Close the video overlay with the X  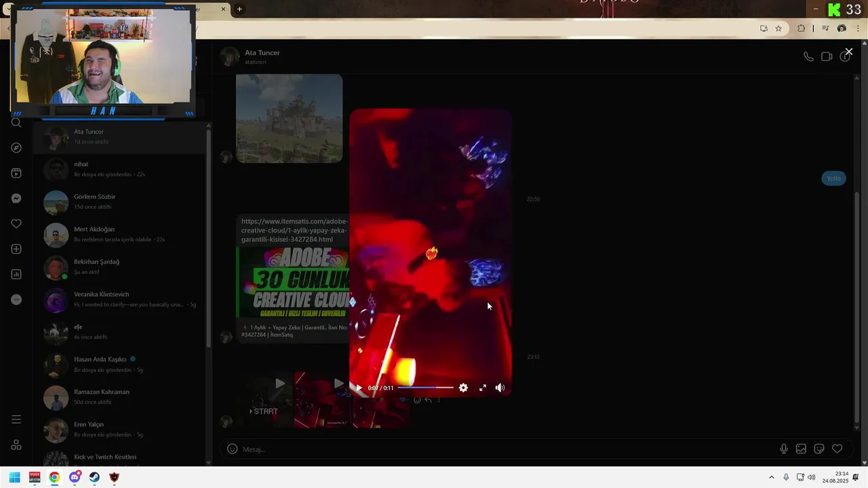click(848, 52)
